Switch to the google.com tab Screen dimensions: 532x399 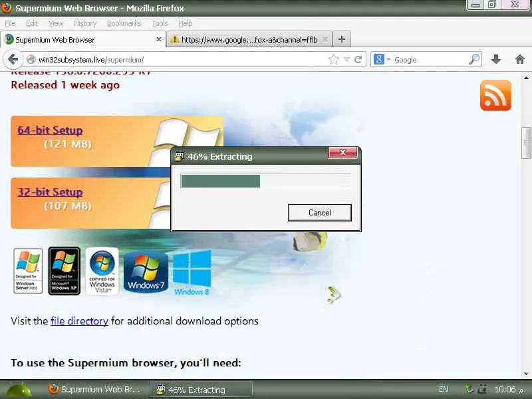(x=249, y=39)
